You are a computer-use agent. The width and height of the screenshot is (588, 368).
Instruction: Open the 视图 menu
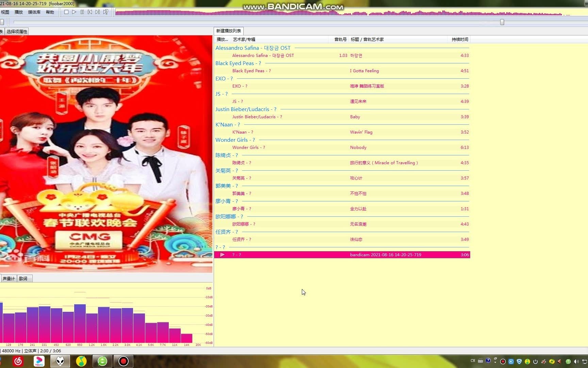point(5,12)
